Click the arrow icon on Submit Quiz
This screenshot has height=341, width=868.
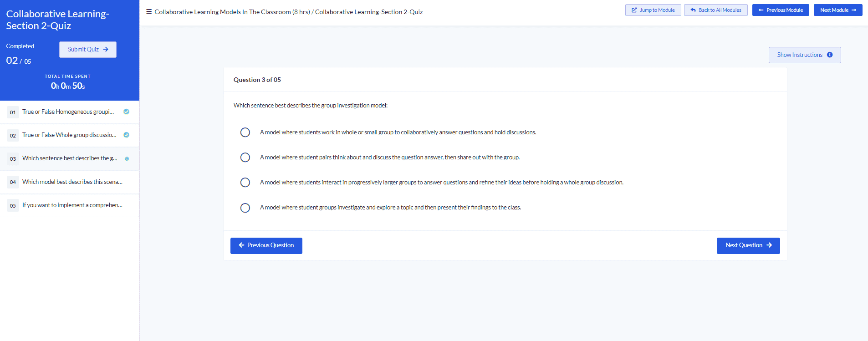pyautogui.click(x=106, y=49)
